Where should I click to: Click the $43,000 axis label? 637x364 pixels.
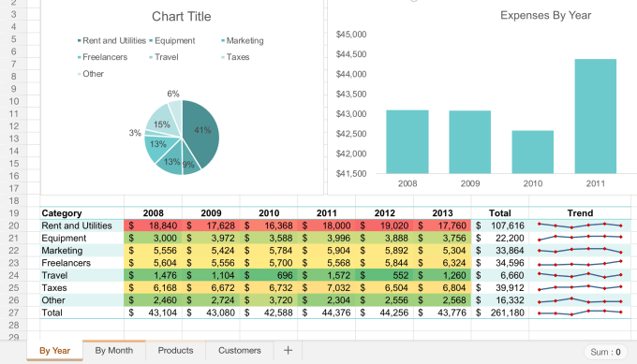pos(351,114)
